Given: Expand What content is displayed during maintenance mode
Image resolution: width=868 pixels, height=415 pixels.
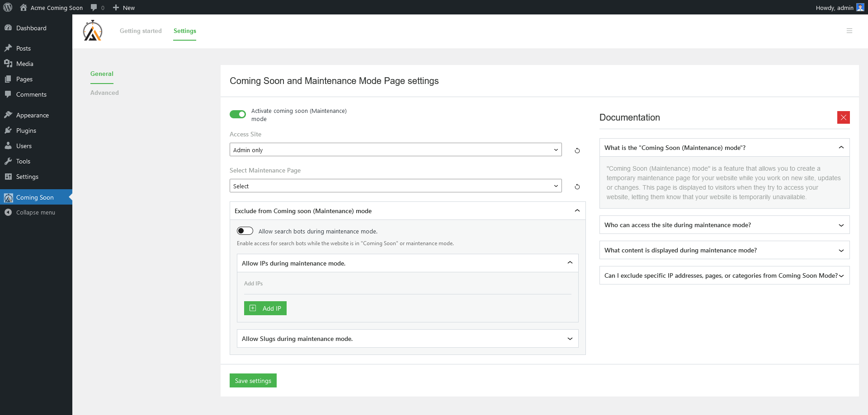Looking at the screenshot, I should coord(725,250).
